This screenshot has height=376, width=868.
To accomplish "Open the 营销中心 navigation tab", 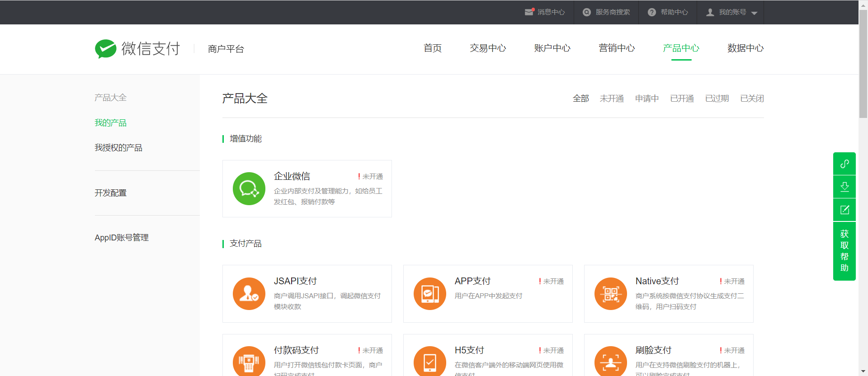I will click(617, 48).
